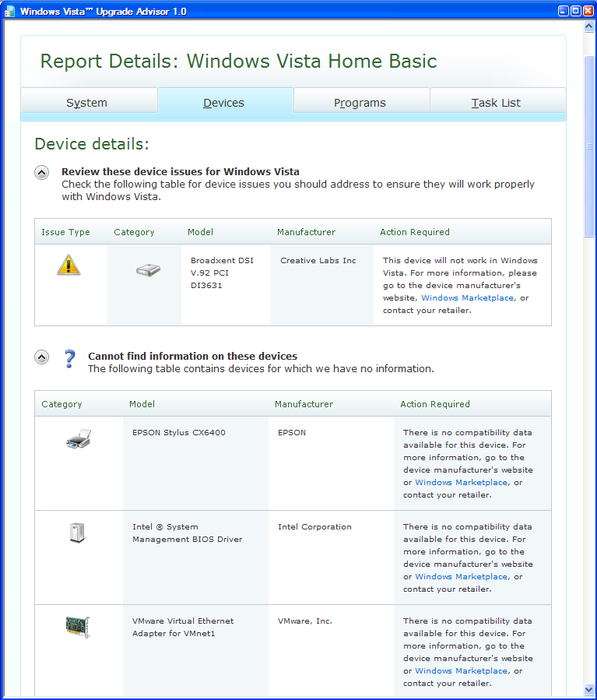Maximize the Upgrade Advisor window

(x=576, y=11)
